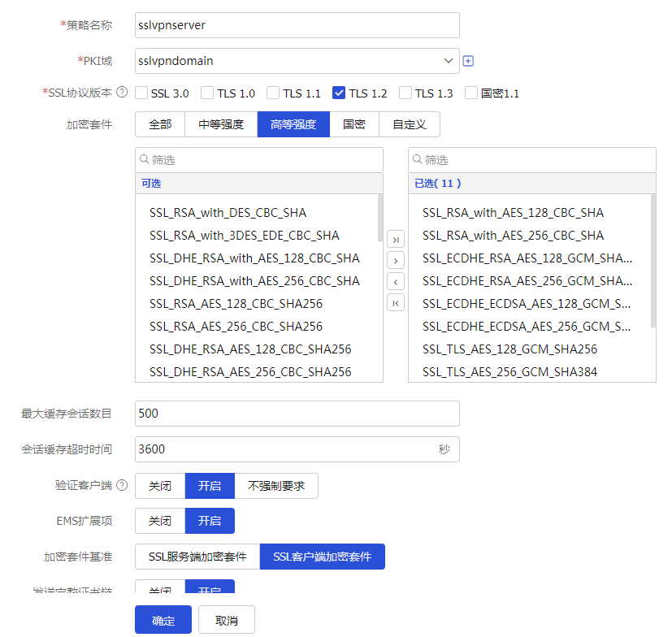Click the add PKI domain plus icon
This screenshot has height=637, width=672.
468,61
